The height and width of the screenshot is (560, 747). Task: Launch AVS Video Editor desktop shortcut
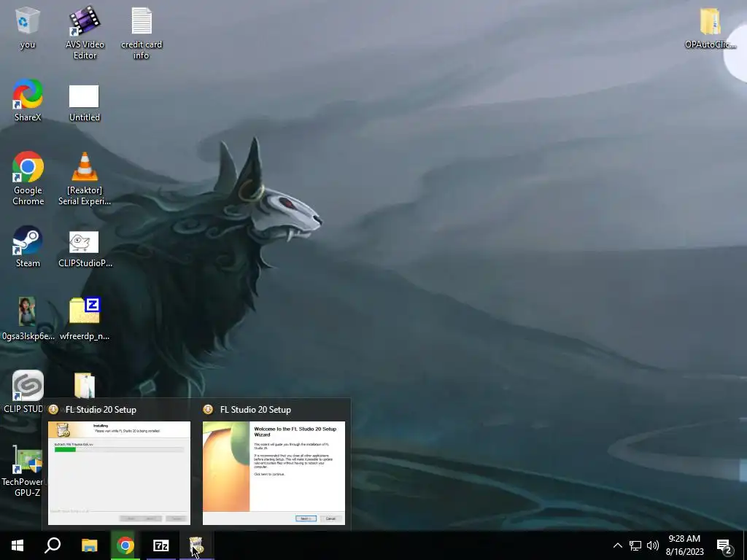pos(85,32)
